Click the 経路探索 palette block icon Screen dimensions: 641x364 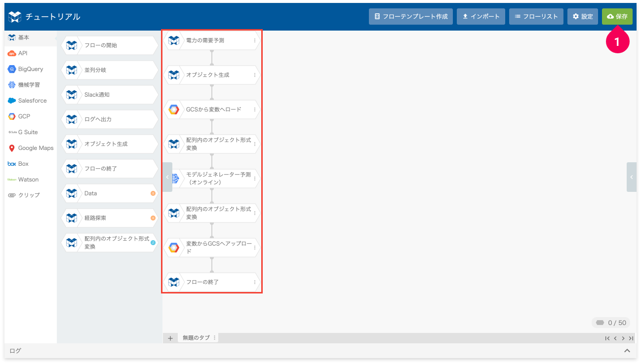tap(72, 218)
